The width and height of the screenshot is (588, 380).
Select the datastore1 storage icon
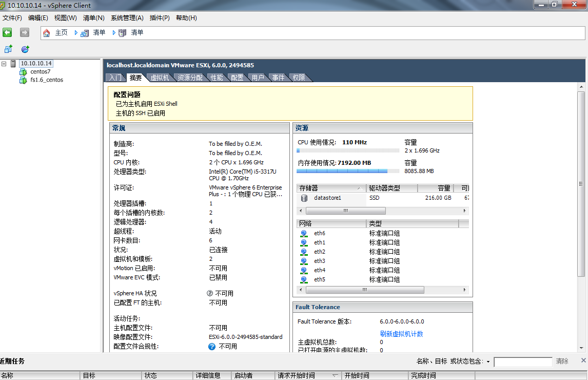(304, 198)
